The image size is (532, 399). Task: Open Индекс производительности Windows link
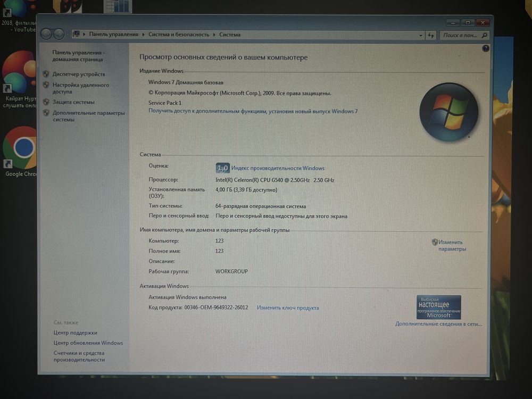point(278,168)
